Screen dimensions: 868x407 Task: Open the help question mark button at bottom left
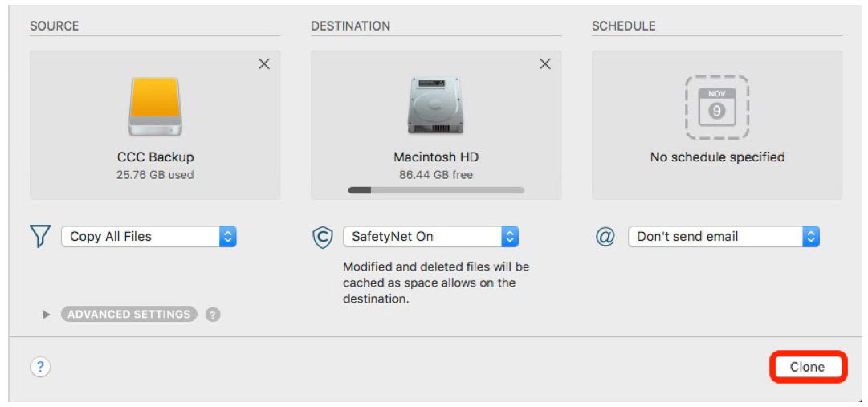click(40, 367)
